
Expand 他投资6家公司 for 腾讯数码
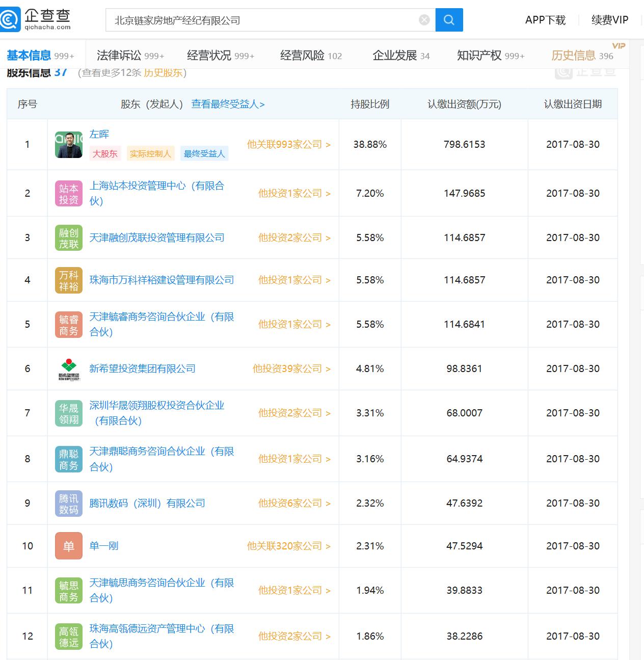[294, 504]
